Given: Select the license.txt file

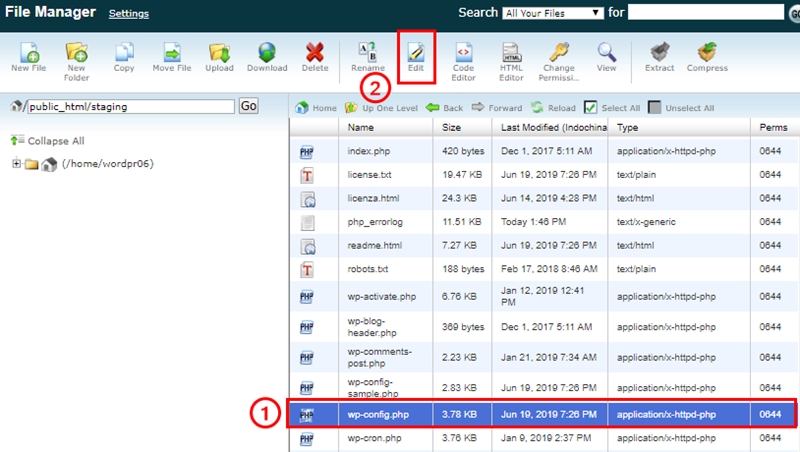Looking at the screenshot, I should point(369,174).
